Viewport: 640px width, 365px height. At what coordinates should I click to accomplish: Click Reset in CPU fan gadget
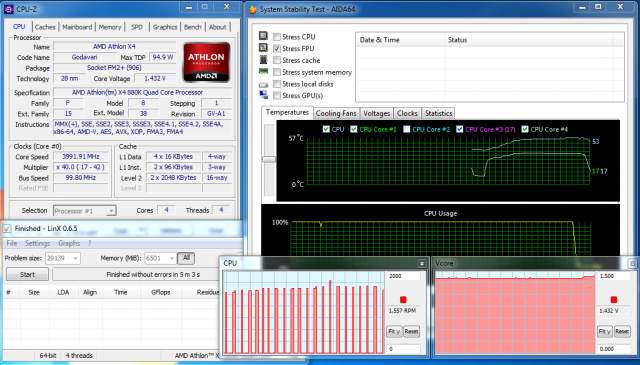tap(411, 331)
